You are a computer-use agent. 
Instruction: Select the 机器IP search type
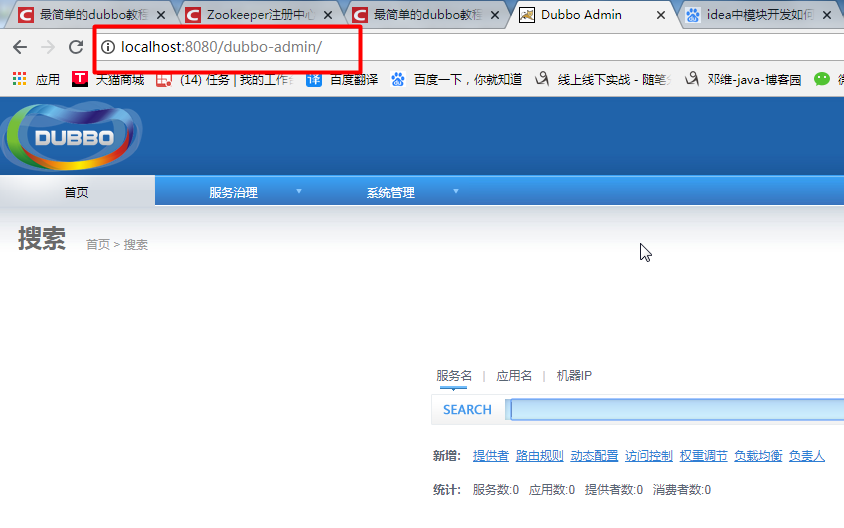pyautogui.click(x=574, y=375)
